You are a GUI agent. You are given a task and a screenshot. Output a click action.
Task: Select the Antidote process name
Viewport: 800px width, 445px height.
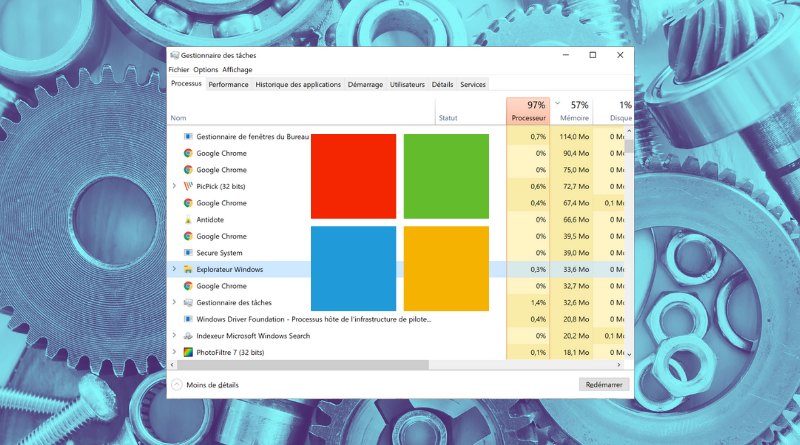pos(210,219)
